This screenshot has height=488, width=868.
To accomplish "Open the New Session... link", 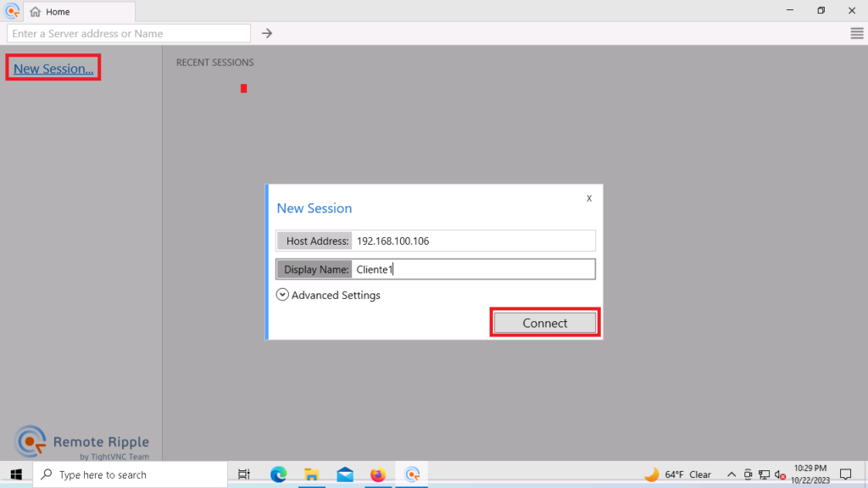I will point(53,69).
